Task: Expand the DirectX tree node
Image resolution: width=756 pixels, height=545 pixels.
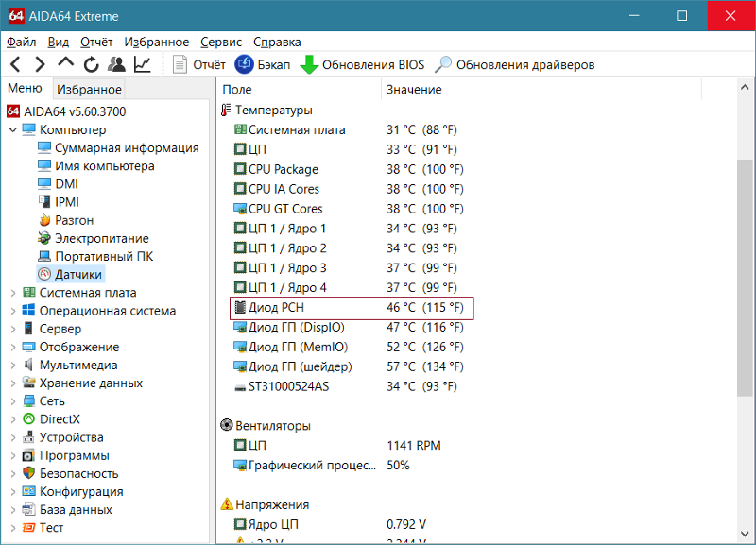Action: tap(13, 419)
